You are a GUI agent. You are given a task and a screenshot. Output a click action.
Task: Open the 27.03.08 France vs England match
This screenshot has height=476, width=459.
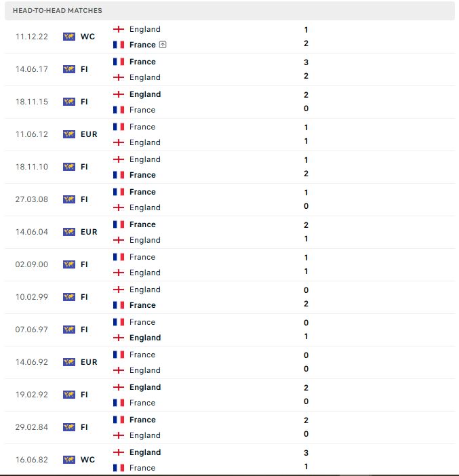[x=230, y=199]
